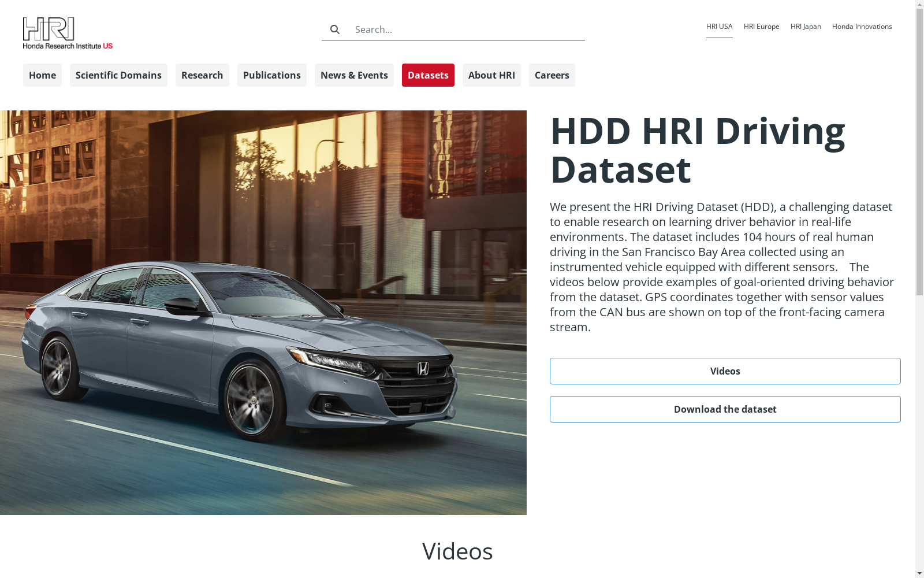Click the Honda Accord hero image
This screenshot has width=924, height=578.
coord(263,313)
